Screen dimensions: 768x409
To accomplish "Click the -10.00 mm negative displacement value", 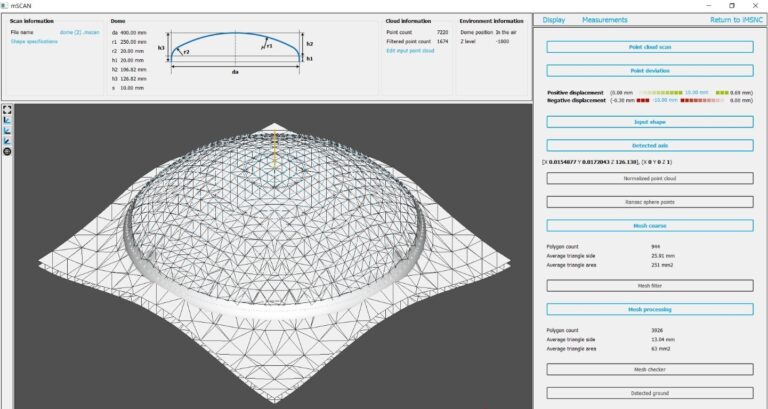I will tap(665, 100).
